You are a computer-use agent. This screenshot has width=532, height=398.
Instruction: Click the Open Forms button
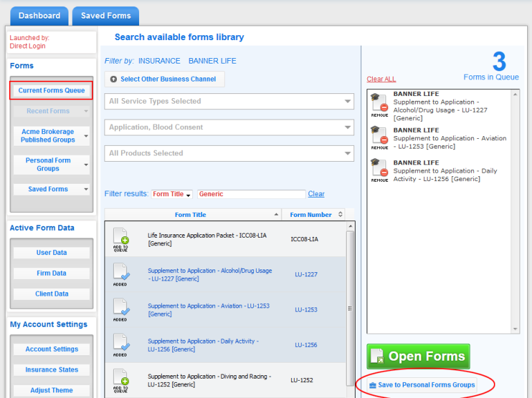pyautogui.click(x=419, y=357)
